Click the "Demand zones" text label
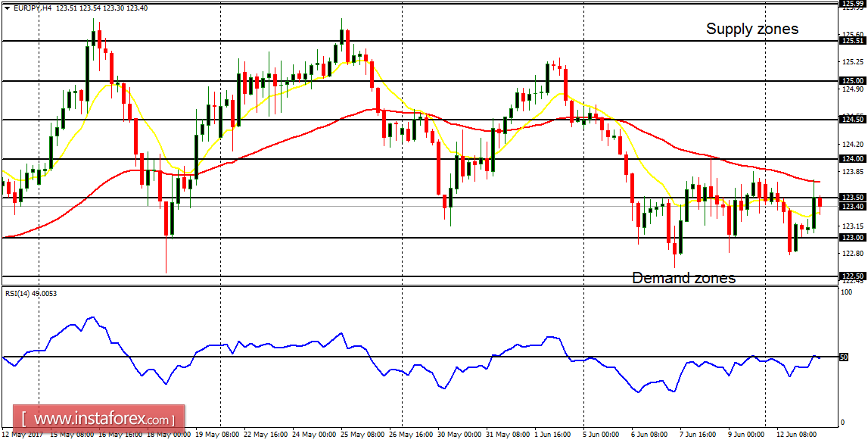The width and height of the screenshot is (868, 443). tap(684, 277)
